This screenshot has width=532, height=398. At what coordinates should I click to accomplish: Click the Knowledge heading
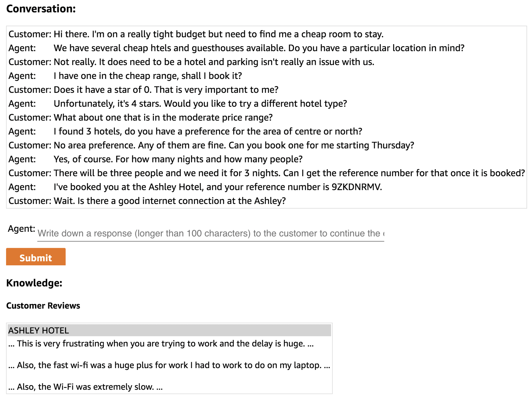34,283
